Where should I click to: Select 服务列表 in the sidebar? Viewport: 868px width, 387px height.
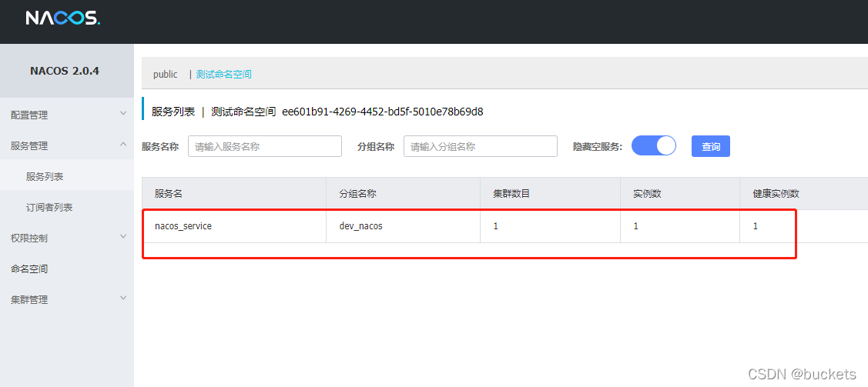(45, 177)
